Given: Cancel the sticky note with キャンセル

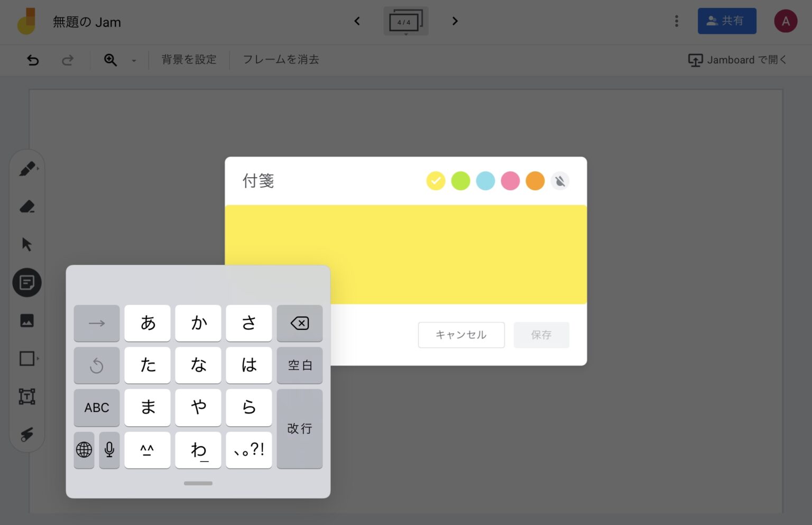Looking at the screenshot, I should click(461, 335).
